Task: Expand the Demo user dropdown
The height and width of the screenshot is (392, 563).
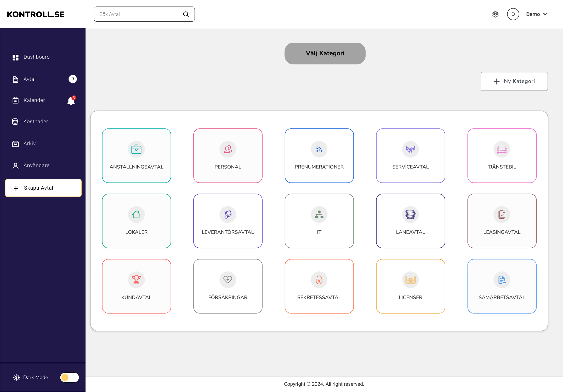Action: pyautogui.click(x=537, y=14)
